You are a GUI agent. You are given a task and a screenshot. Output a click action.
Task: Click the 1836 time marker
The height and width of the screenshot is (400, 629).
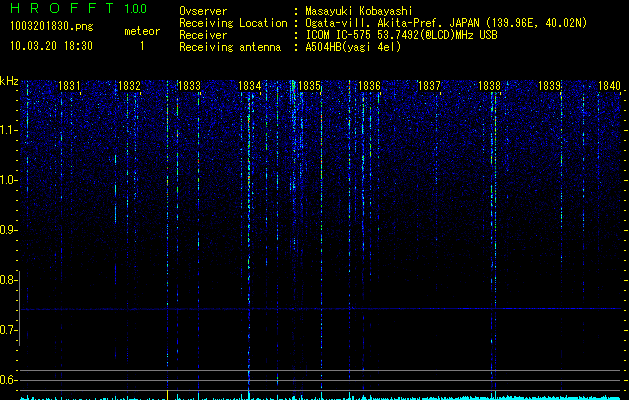[369, 86]
